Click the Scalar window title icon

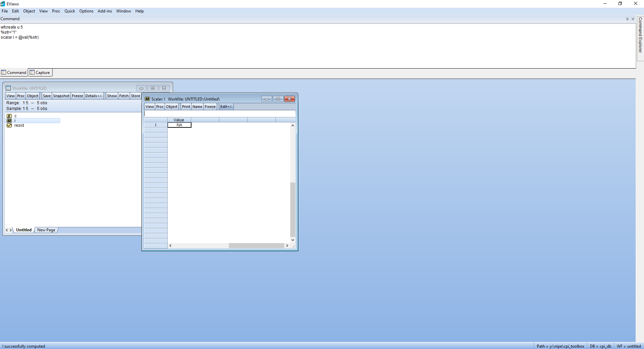147,99
